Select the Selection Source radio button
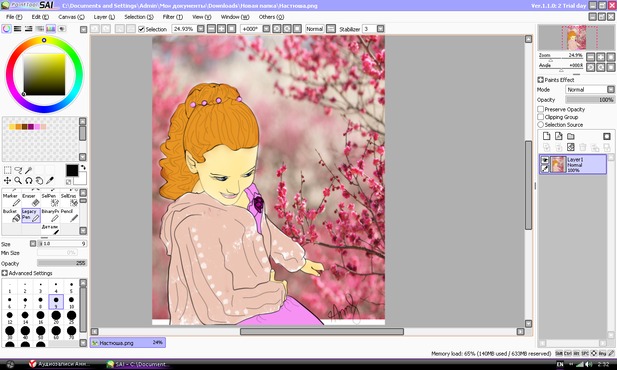The image size is (617, 370). [x=541, y=124]
